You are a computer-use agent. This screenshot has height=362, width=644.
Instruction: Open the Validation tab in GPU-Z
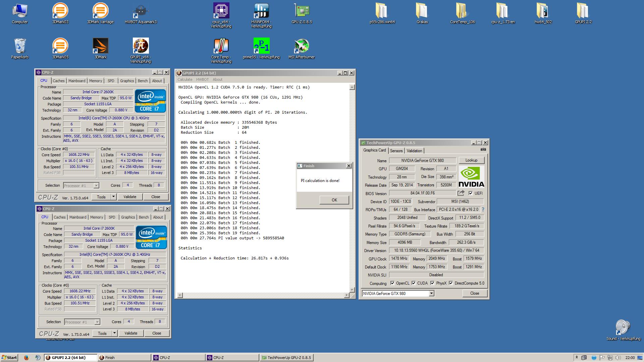coord(414,151)
